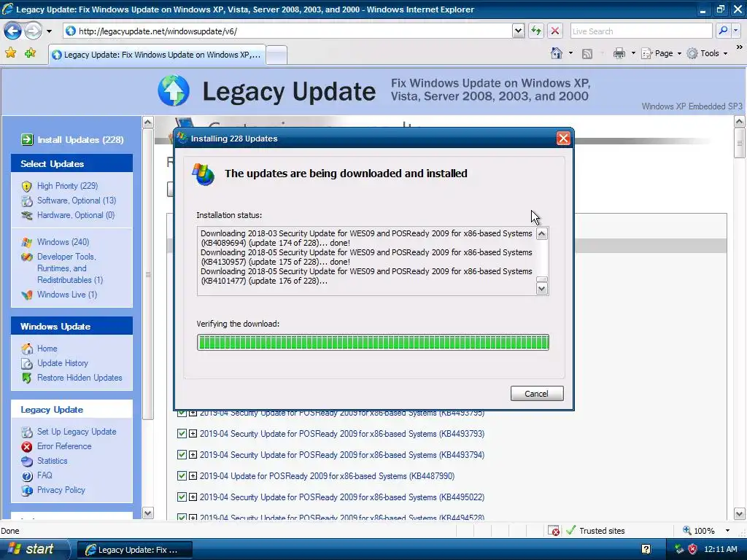Image resolution: width=747 pixels, height=560 pixels.
Task: Click the Error Reference red X icon
Action: pyautogui.click(x=27, y=447)
